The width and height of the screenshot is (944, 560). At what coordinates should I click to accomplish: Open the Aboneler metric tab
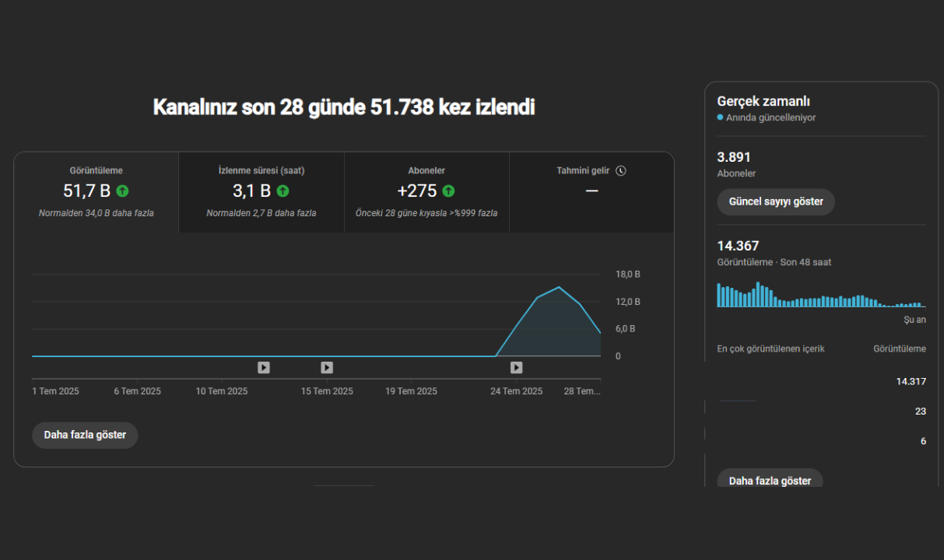pyautogui.click(x=426, y=192)
